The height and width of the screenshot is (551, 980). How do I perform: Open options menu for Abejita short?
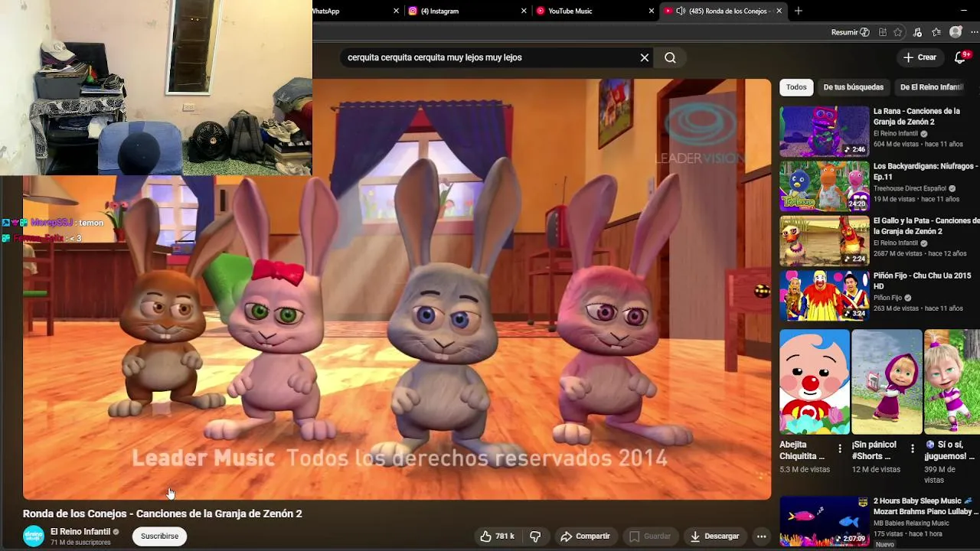point(840,449)
